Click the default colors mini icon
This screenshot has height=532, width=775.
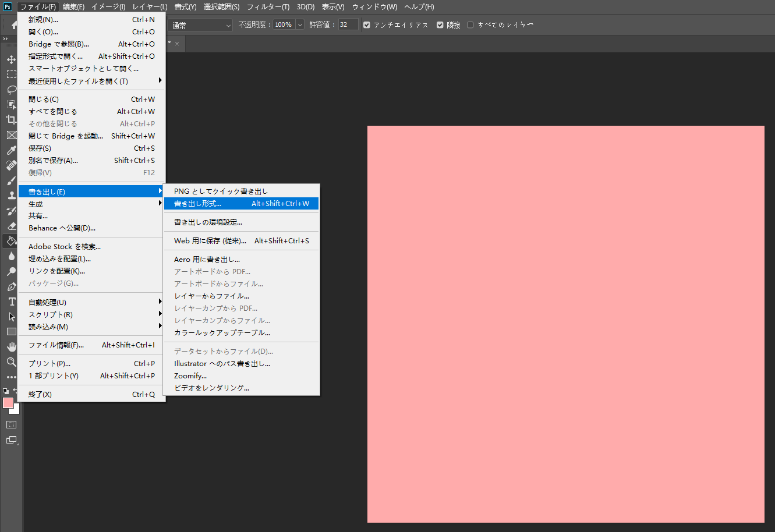point(6,391)
